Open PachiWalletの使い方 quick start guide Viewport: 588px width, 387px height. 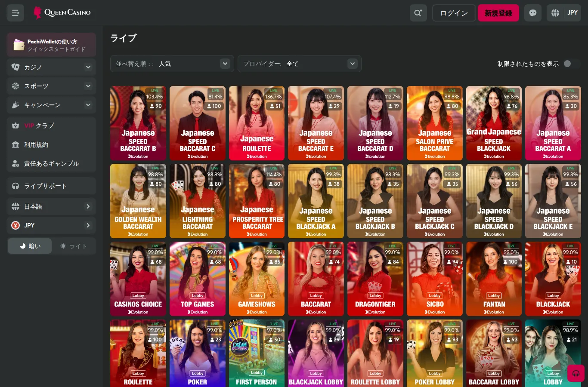(x=52, y=45)
